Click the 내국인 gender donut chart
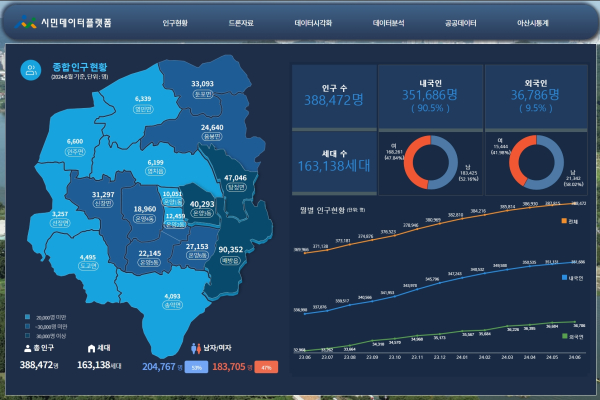The width and height of the screenshot is (600, 400). [431, 160]
